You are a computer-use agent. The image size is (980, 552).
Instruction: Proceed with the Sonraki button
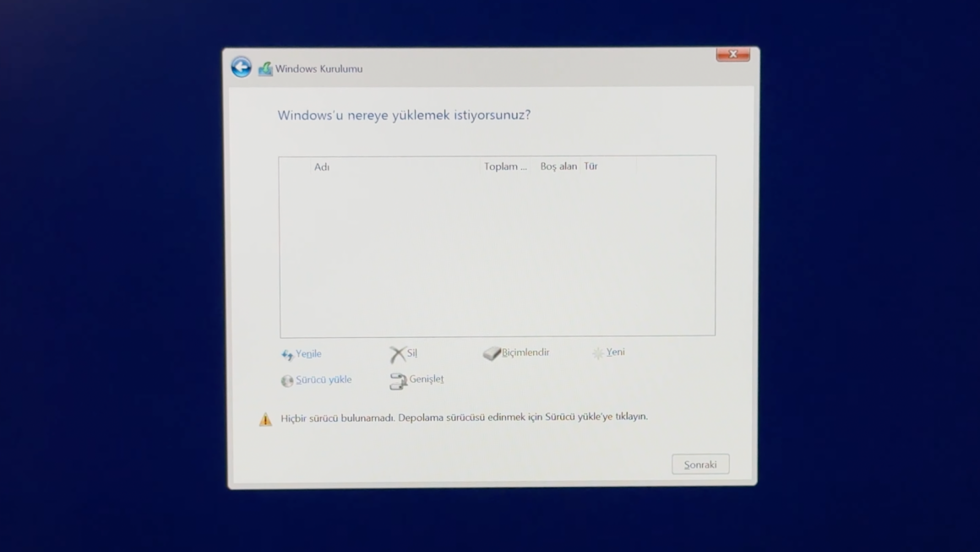point(700,464)
